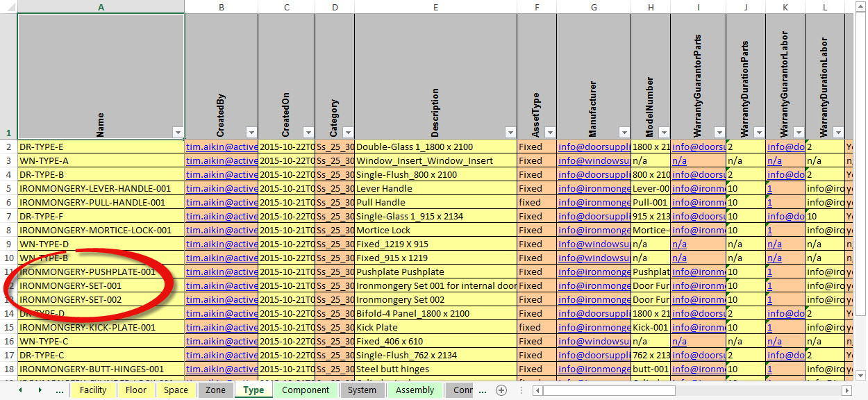This screenshot has height=400, width=868.
Task: Click the select-all corner of the grid
Action: (x=8, y=7)
